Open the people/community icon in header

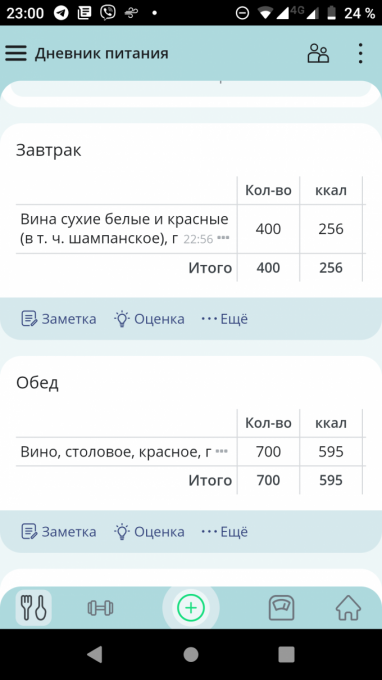[x=318, y=54]
